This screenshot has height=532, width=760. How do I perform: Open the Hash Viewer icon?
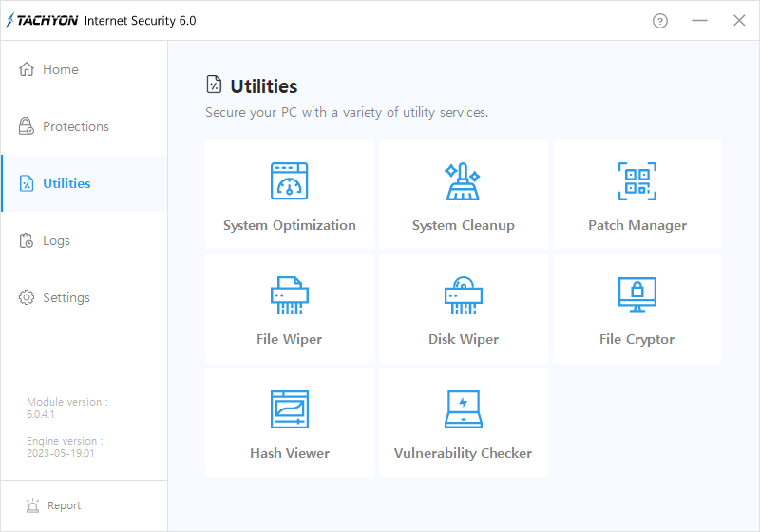[290, 409]
